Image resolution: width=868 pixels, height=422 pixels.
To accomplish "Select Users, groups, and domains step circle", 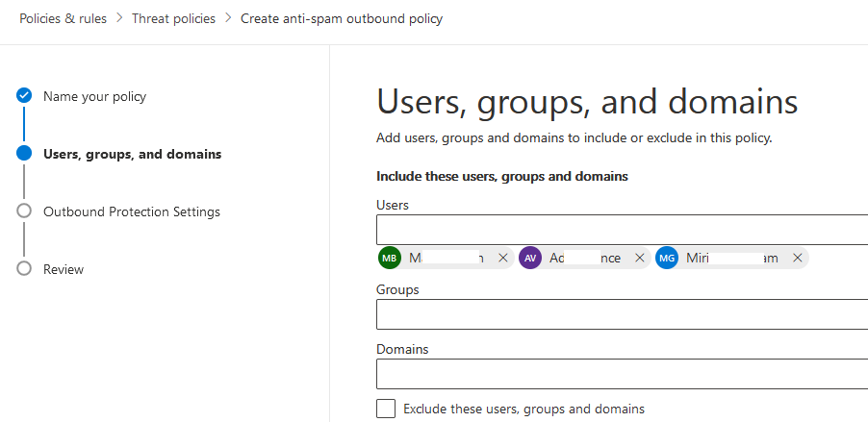I will click(24, 153).
